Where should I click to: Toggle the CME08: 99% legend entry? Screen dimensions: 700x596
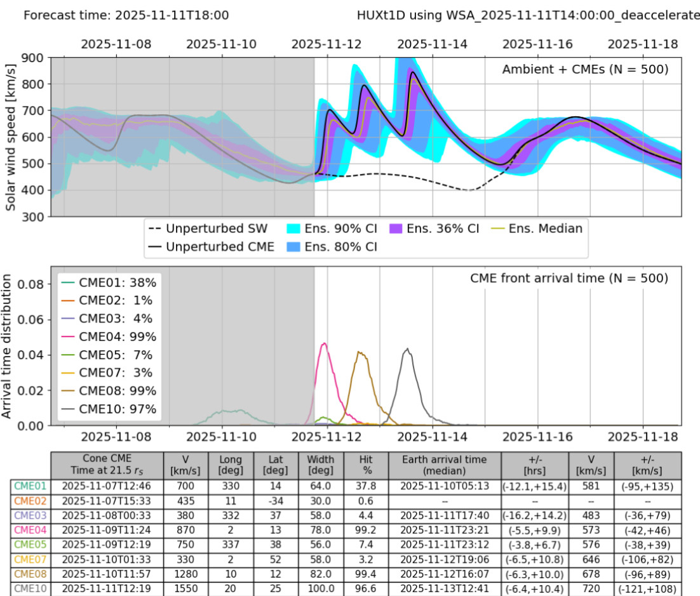coord(109,391)
